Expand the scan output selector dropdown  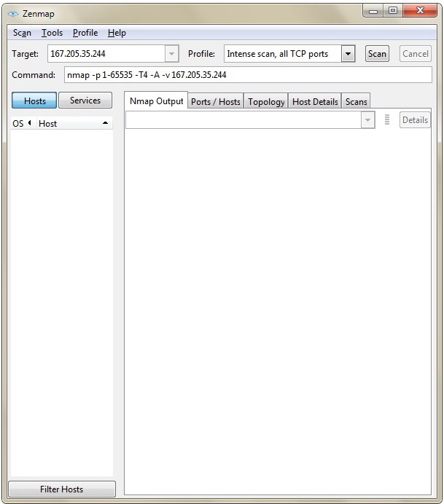[x=367, y=120]
